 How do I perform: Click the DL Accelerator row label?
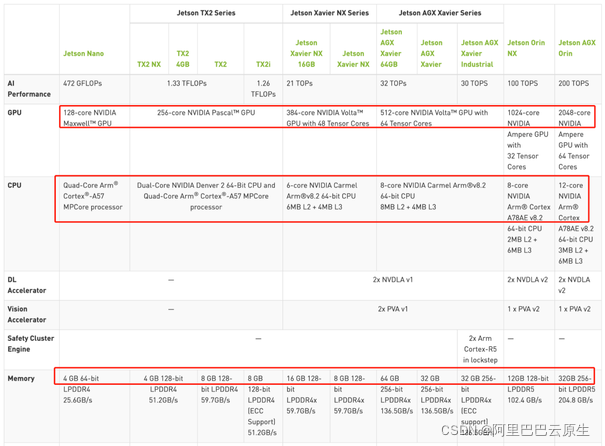pos(27,285)
